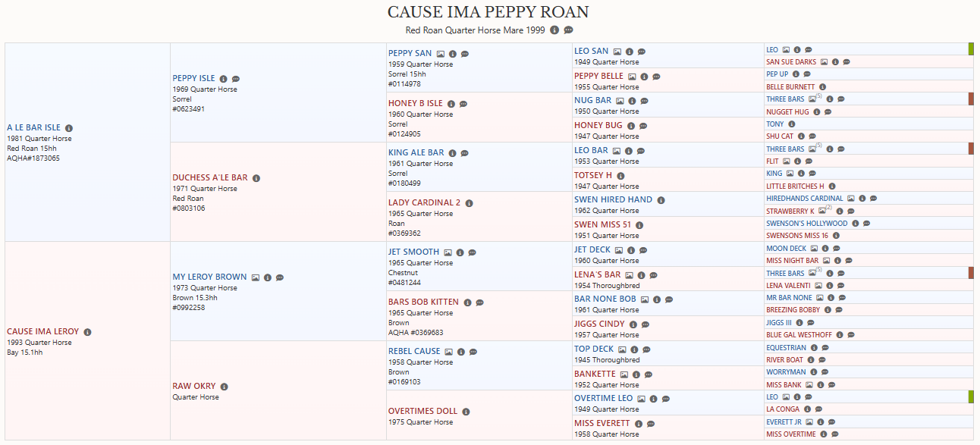Click the info icon beside DUCHESS A'LE BAR

(256, 178)
